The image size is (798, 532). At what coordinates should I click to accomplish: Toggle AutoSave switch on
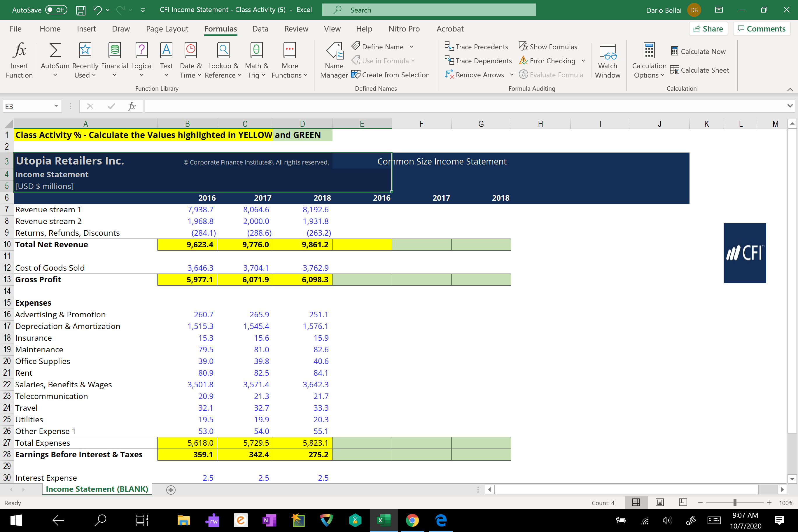coord(56,10)
